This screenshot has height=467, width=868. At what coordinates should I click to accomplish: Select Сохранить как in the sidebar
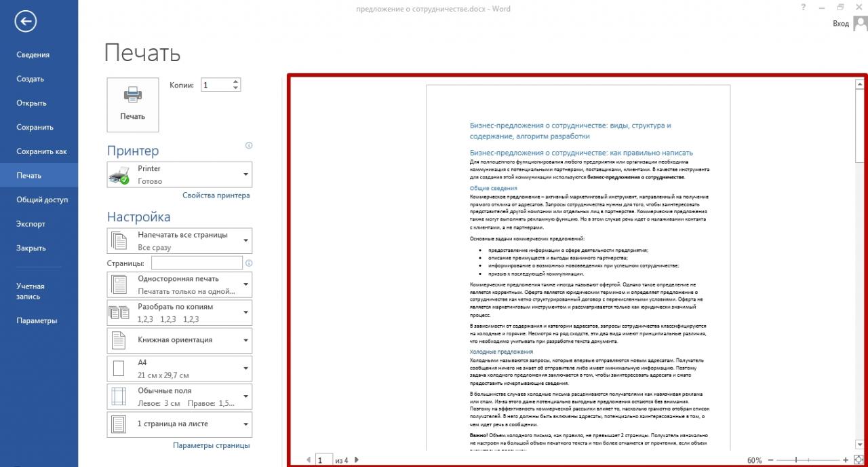(42, 151)
